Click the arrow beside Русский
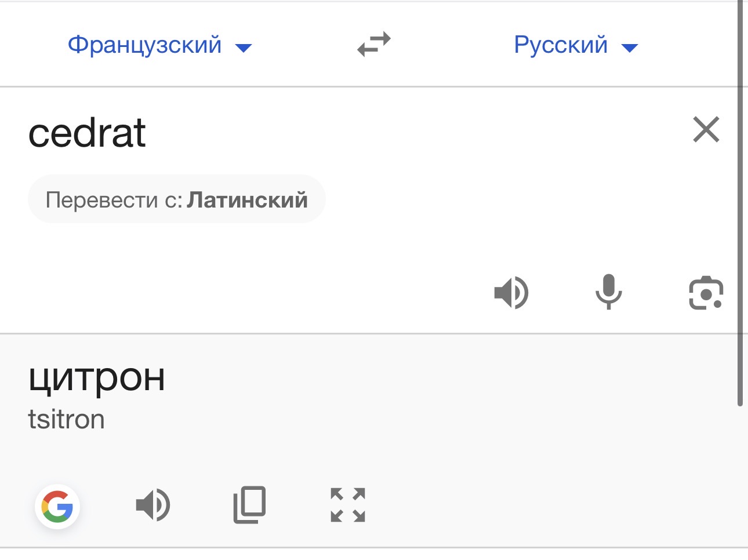Image resolution: width=748 pixels, height=560 pixels. [630, 48]
